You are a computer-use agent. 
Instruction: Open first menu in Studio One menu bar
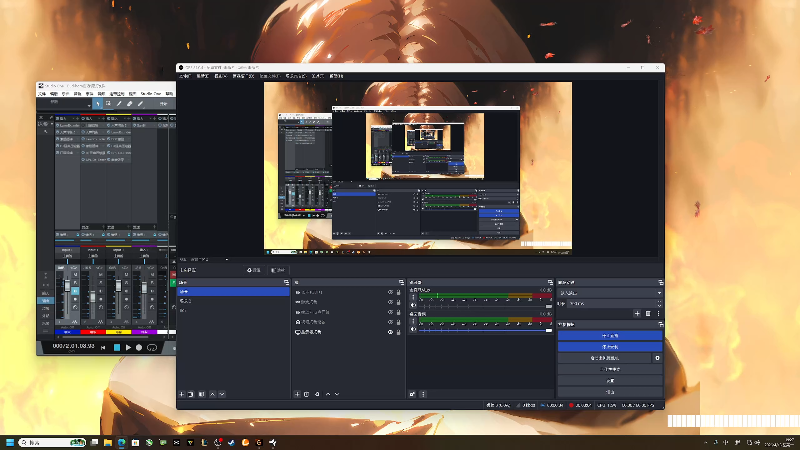tap(44, 94)
